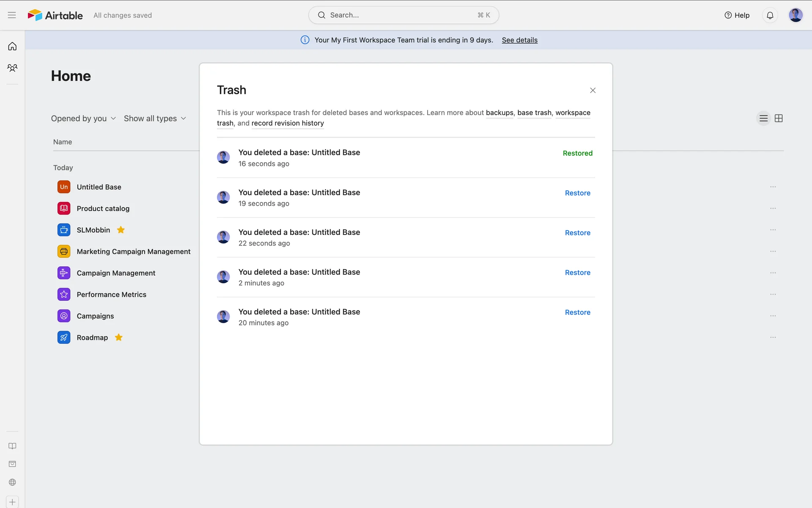Open more options for Untitled Base row

pyautogui.click(x=773, y=187)
